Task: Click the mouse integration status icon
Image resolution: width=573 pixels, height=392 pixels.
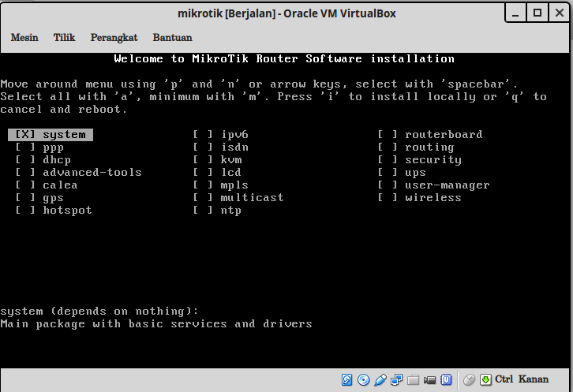Action: coord(469,380)
